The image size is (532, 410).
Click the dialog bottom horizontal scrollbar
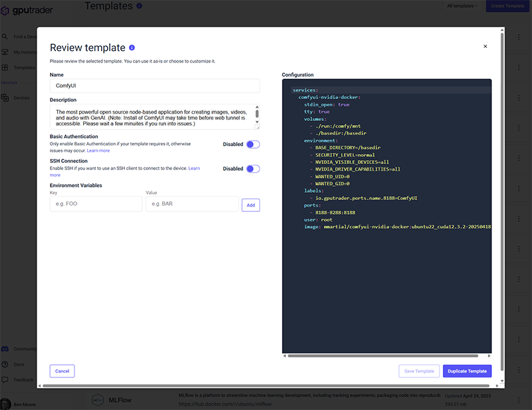265,385
